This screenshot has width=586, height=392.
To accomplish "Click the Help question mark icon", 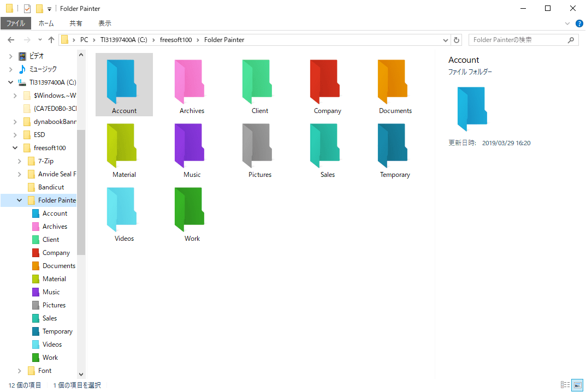I will pyautogui.click(x=579, y=23).
